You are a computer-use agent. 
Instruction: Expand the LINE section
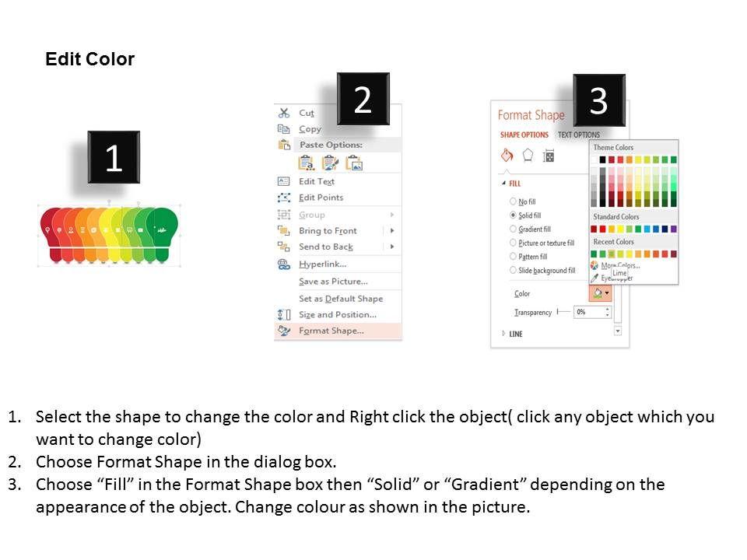pyautogui.click(x=503, y=334)
